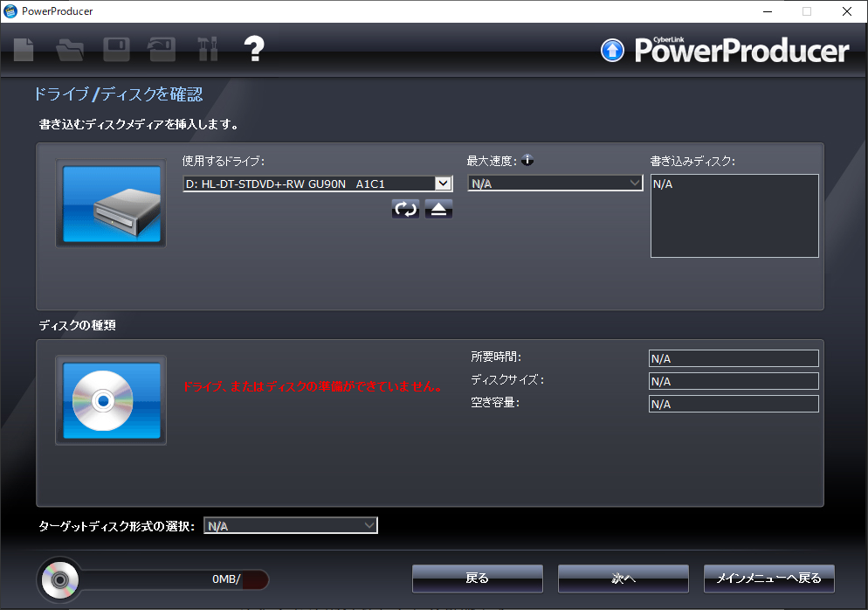Open Preferences tools icon

(208, 49)
